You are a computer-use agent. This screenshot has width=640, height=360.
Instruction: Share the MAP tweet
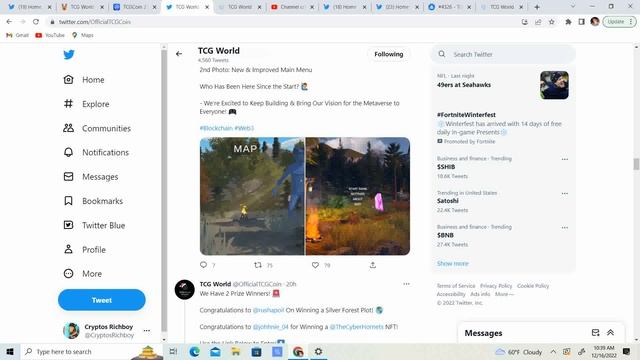373,265
